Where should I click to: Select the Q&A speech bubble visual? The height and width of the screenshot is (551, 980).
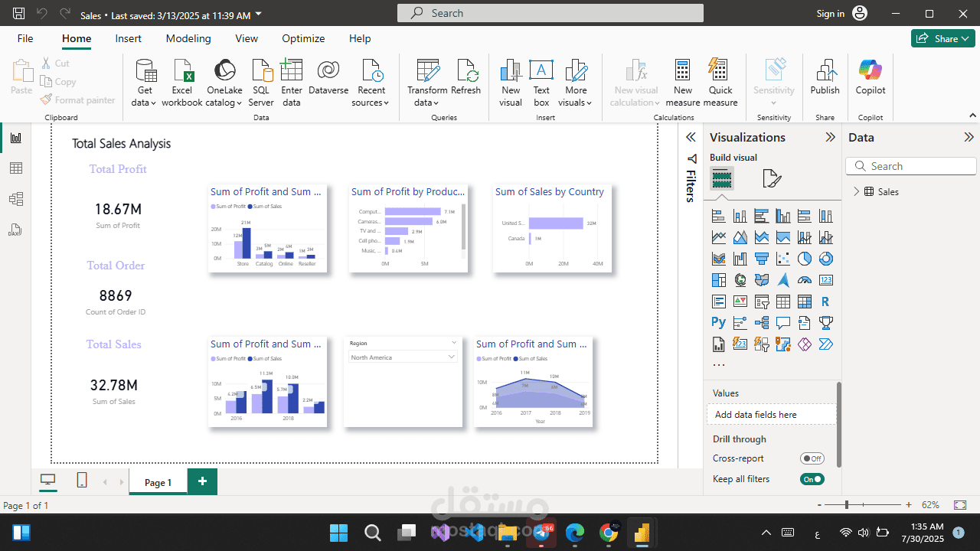click(x=782, y=323)
